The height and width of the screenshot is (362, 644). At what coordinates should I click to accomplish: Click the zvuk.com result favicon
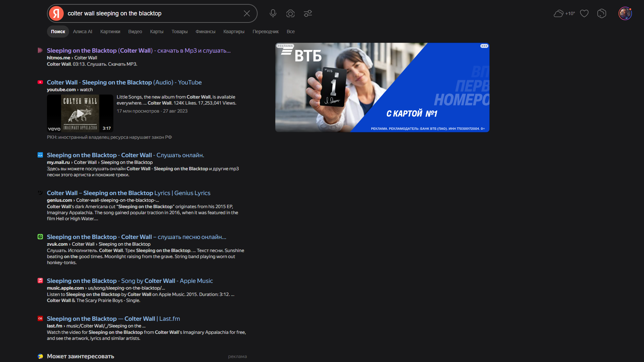[40, 237]
